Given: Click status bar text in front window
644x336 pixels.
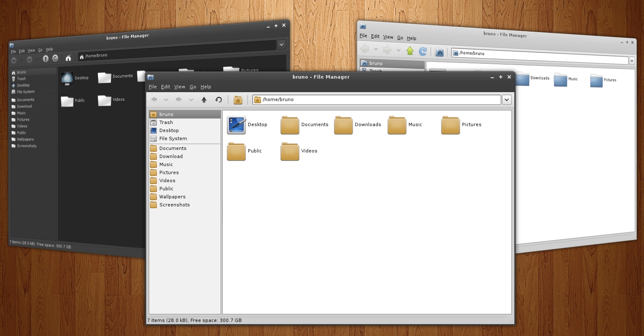Looking at the screenshot, I should (x=194, y=320).
